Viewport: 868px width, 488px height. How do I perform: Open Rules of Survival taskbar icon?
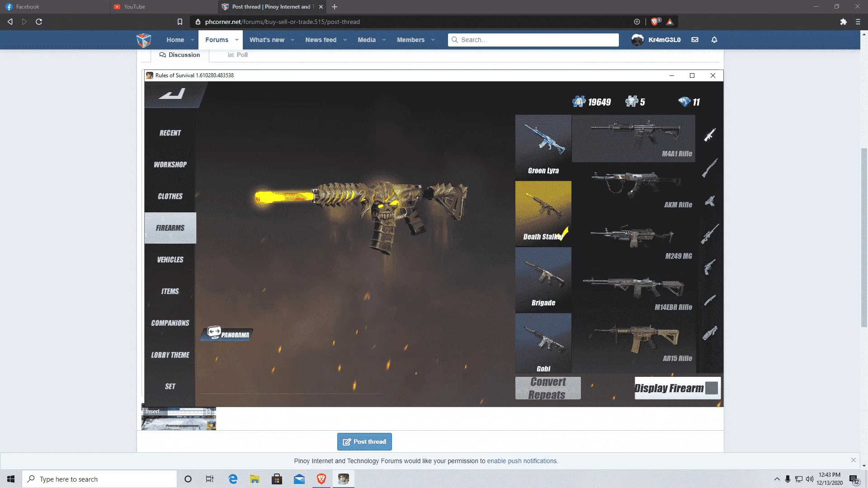(x=344, y=479)
